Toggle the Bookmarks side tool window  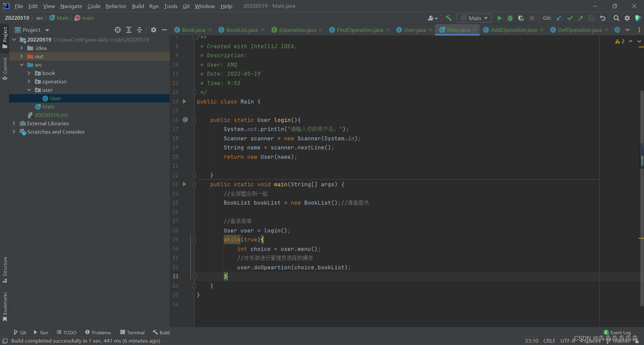[5, 307]
